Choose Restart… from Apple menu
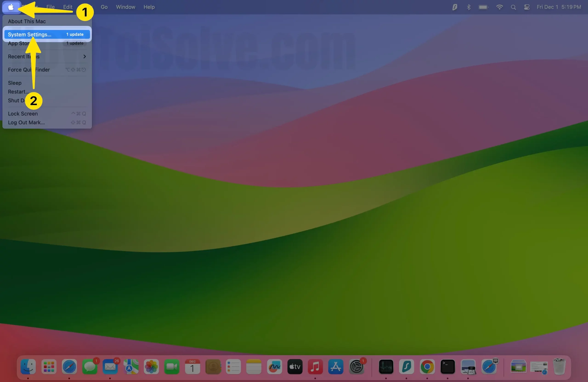Viewport: 588px width, 382px height. tap(47, 92)
